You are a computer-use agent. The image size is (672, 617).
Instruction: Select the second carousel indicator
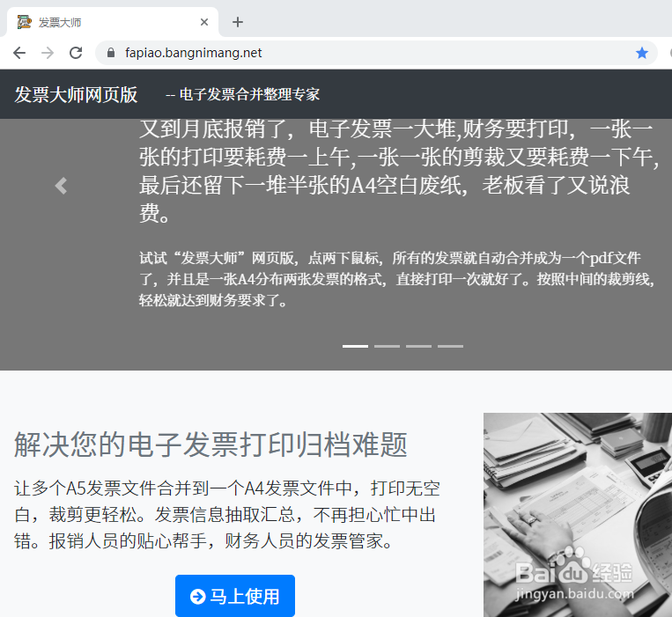click(387, 346)
